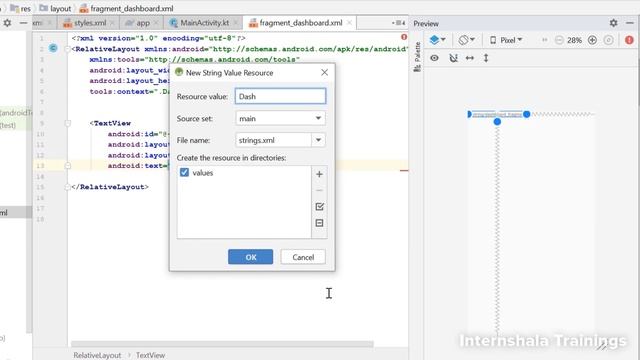The image size is (640, 360).
Task: Select the TextView in preview canvas
Action: coord(497,114)
